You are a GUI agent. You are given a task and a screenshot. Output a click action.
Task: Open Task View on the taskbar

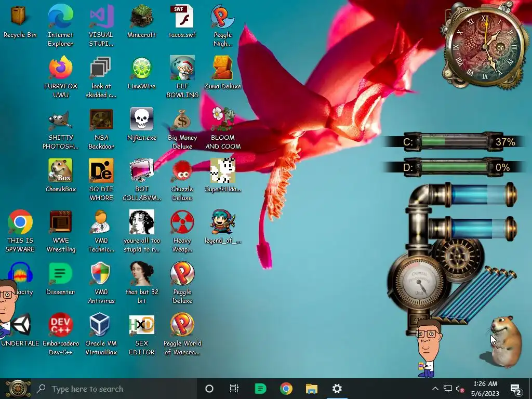(x=234, y=389)
